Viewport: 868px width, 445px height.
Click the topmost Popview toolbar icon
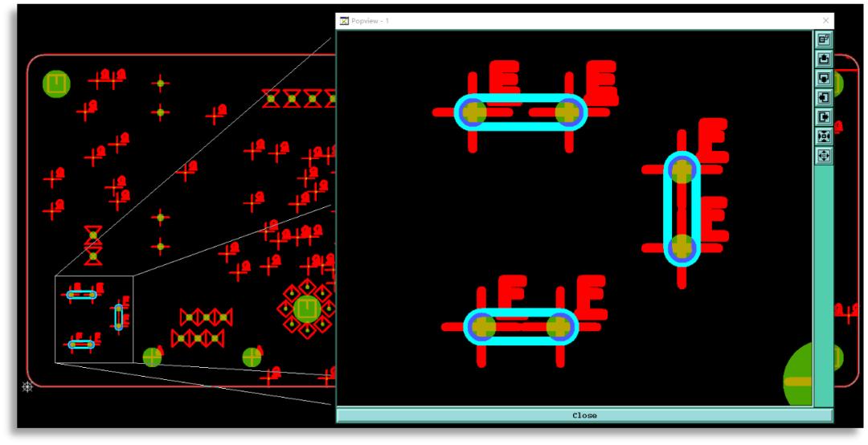tap(824, 39)
